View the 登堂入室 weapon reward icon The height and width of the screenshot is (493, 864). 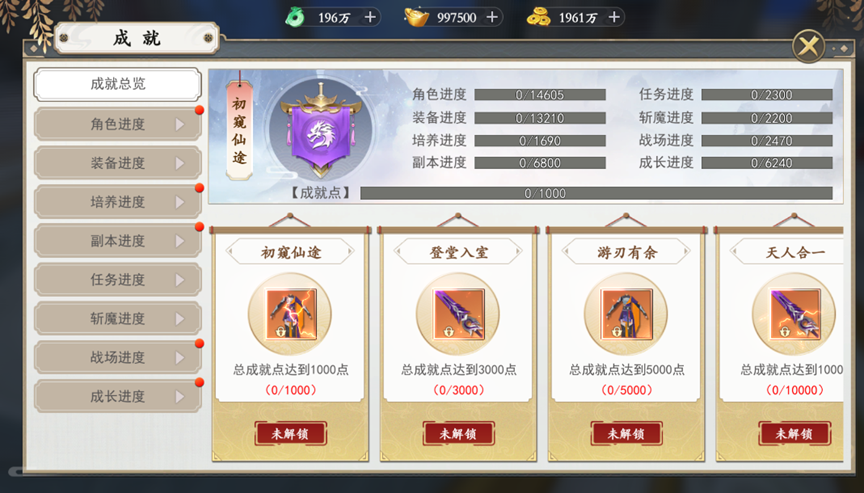[458, 314]
